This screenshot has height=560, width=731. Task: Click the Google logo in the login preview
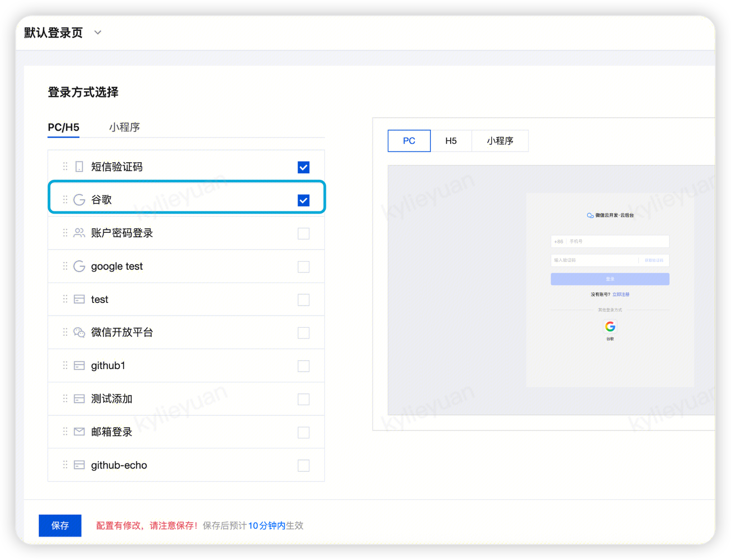610,326
